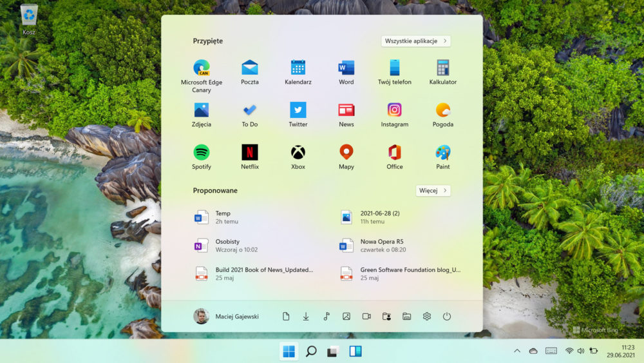Open the Videos folder shortcut icon
644x363 pixels.
coord(366,316)
